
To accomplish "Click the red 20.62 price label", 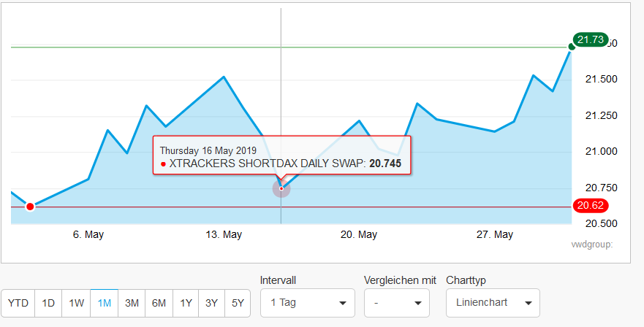I will click(x=591, y=207).
